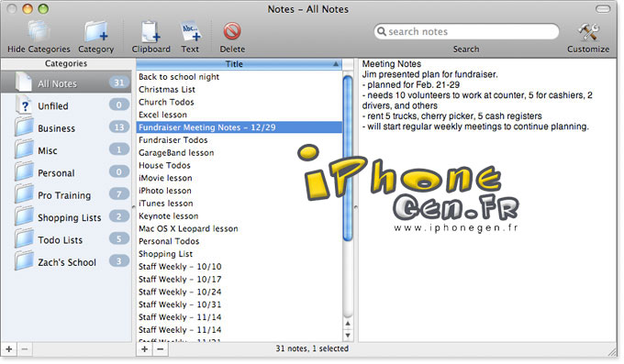Click the Business count badge showing 13
This screenshot has width=624, height=364.
(x=119, y=127)
